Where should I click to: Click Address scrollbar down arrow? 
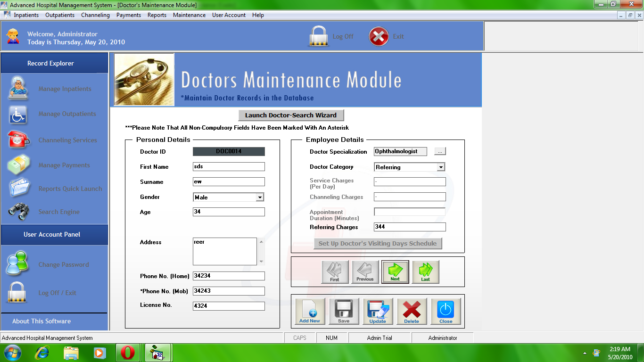click(261, 262)
